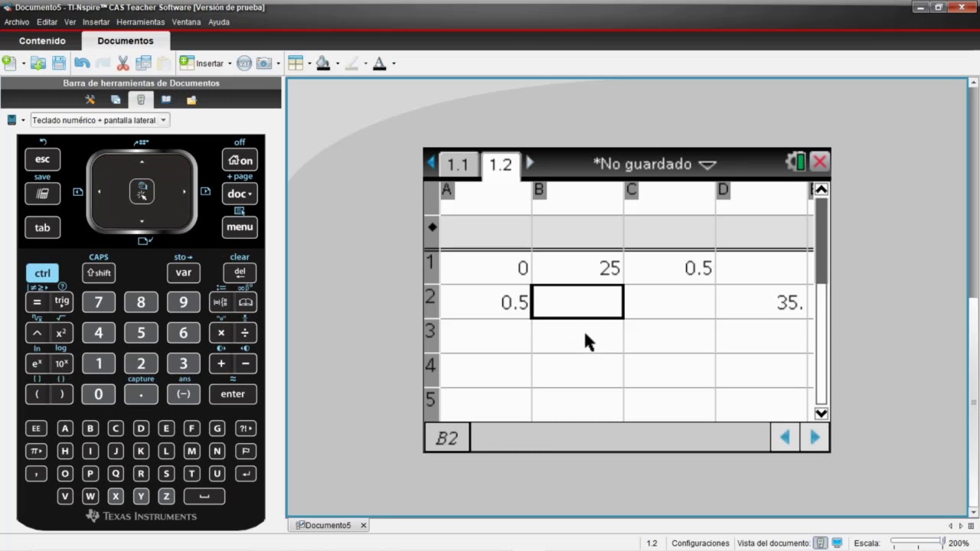Viewport: 980px width, 551px height.
Task: Click Configuraciones in status bar
Action: click(701, 543)
